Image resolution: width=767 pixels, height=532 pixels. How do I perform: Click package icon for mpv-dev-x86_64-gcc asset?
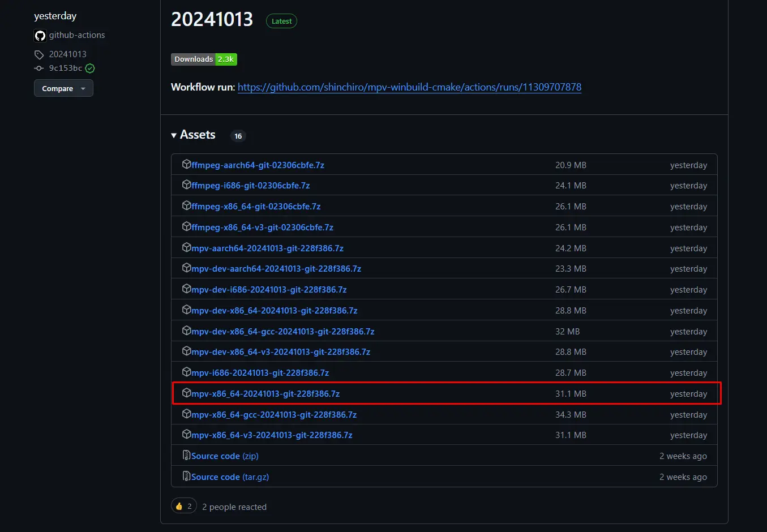[x=186, y=331]
